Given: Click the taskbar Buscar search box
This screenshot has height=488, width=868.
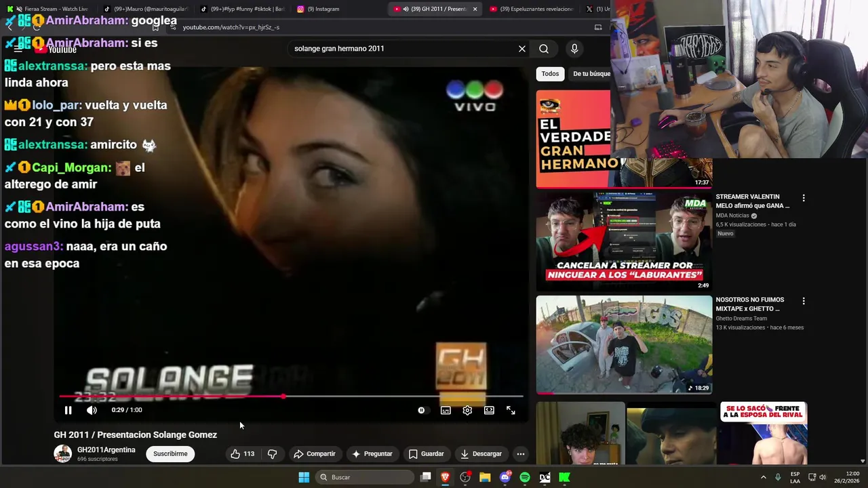Looking at the screenshot, I should [365, 477].
